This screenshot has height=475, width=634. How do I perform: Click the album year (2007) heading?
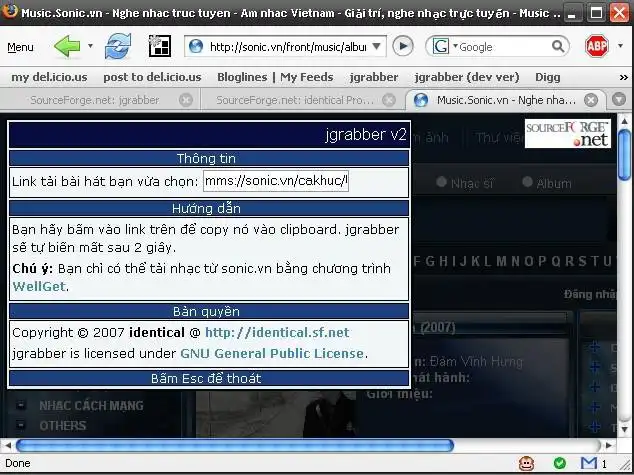(x=437, y=327)
